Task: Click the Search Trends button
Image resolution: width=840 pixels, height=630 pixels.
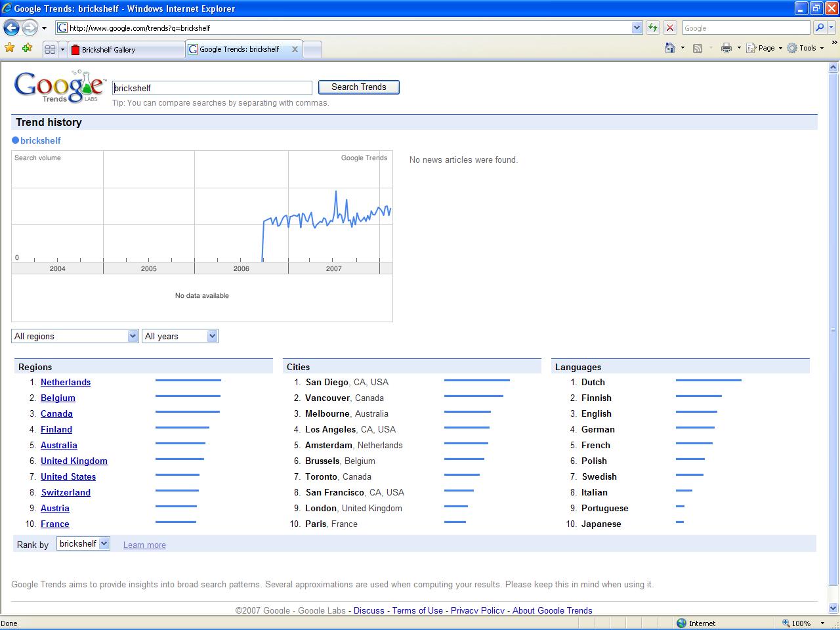Action: tap(358, 87)
